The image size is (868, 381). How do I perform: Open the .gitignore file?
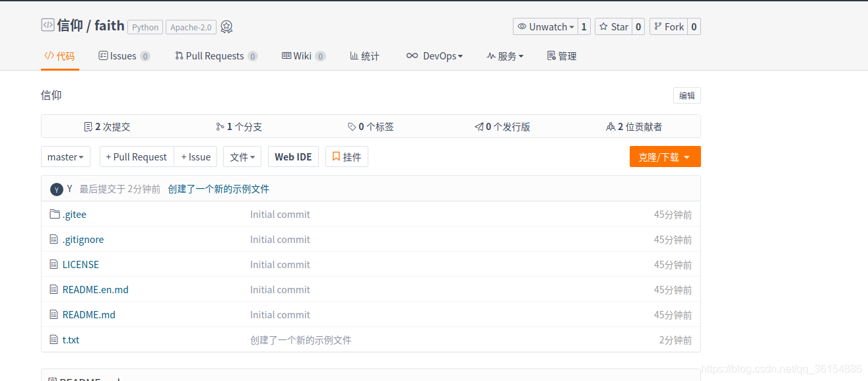point(83,239)
